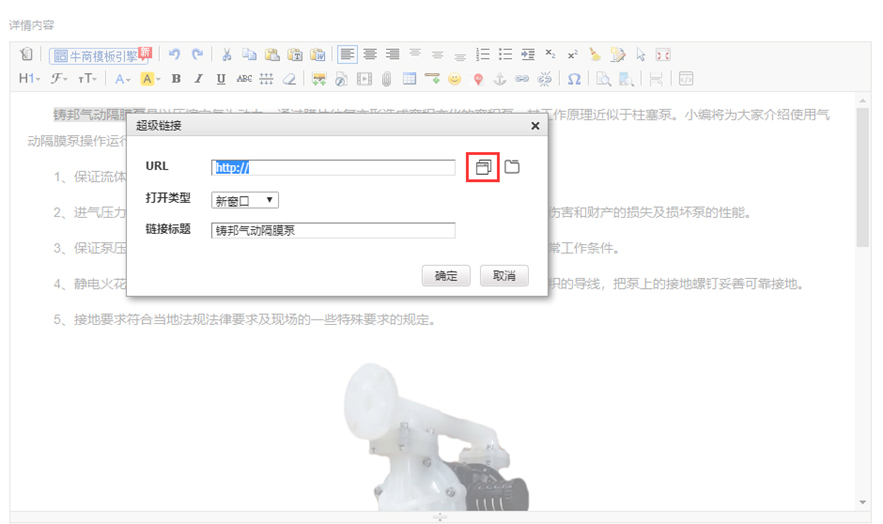Insert a bulleted list
Screen dimensions: 883x524
(505, 55)
